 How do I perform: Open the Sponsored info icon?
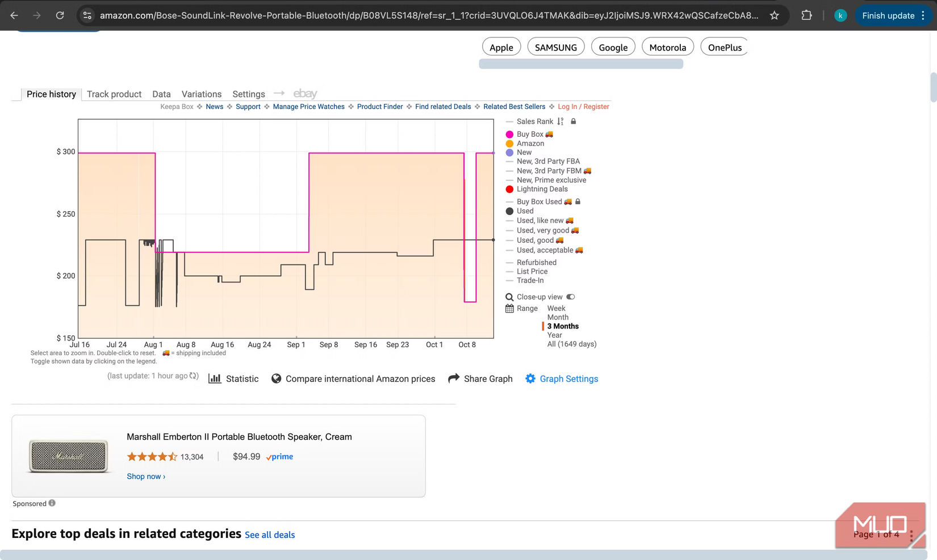point(52,503)
